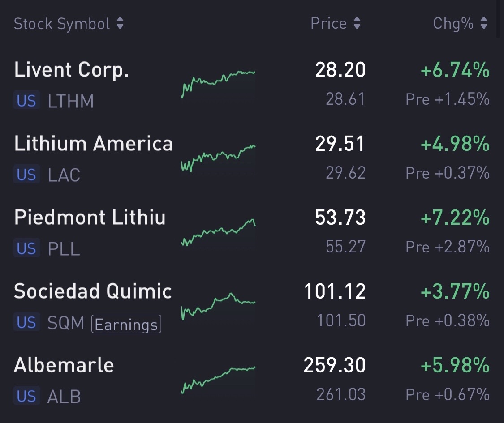Click the +7.22% change for PLL
Image resolution: width=504 pixels, height=423 pixels.
click(x=455, y=218)
